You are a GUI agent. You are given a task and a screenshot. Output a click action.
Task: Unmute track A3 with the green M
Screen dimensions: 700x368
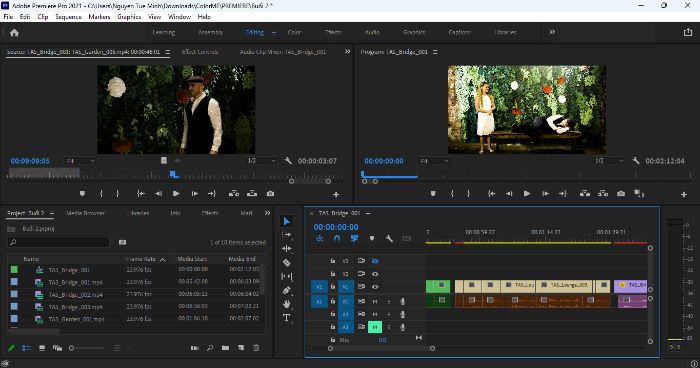click(375, 327)
